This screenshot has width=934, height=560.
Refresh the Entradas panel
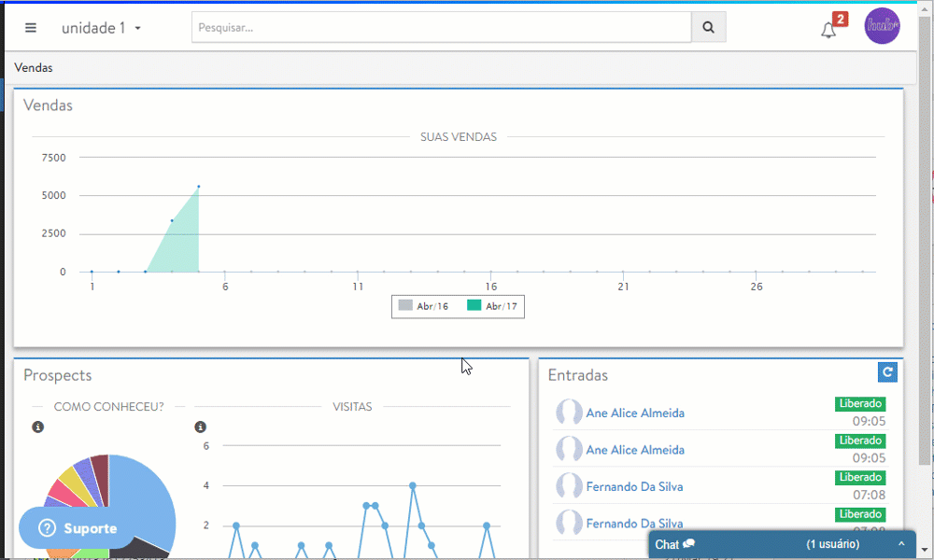[x=887, y=372]
